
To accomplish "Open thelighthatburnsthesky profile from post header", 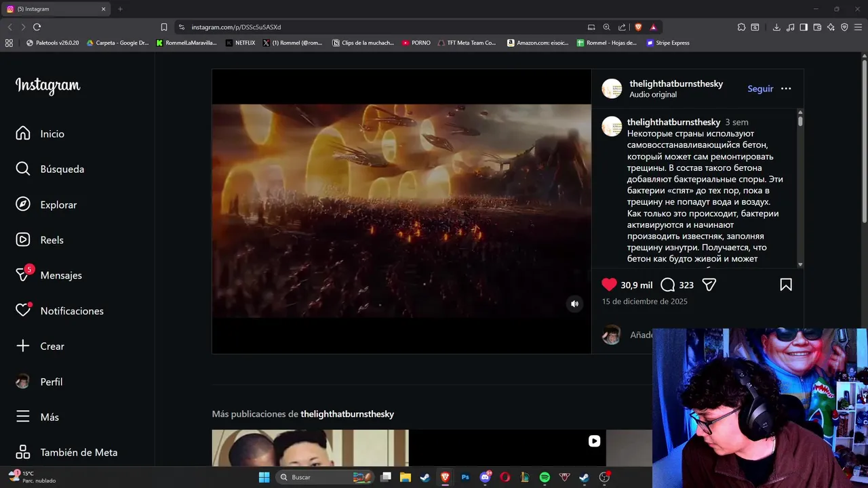I will (x=676, y=83).
